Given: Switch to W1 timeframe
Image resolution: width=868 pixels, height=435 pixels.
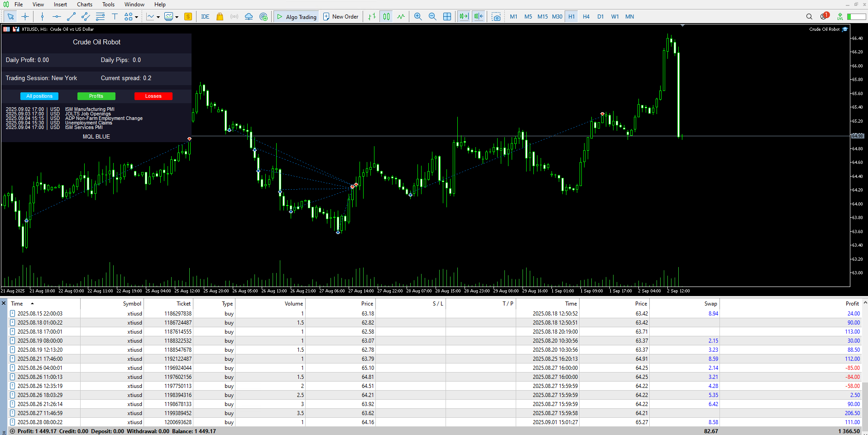Looking at the screenshot, I should point(615,17).
